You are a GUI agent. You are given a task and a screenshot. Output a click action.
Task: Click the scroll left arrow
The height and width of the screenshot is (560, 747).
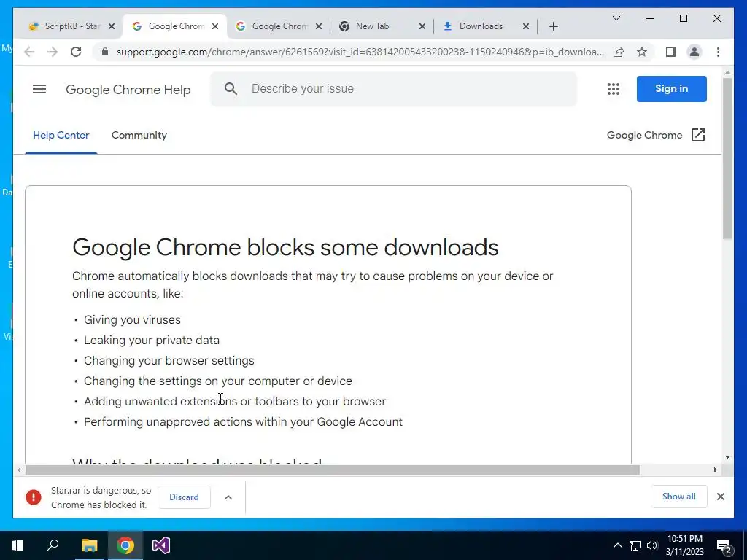coord(19,470)
